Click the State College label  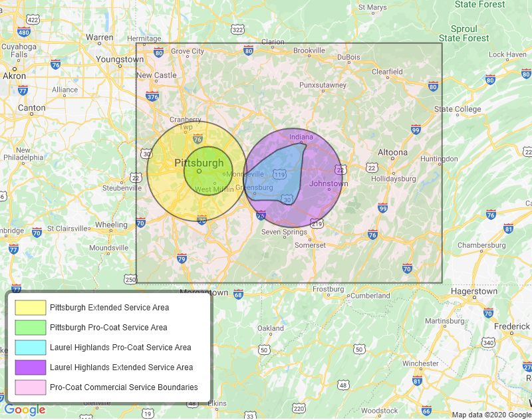pos(458,109)
